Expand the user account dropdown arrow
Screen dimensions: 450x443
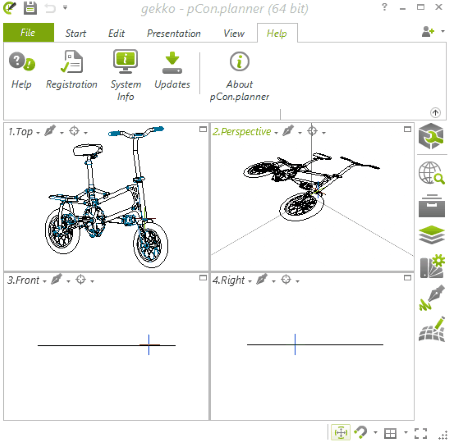[443, 31]
